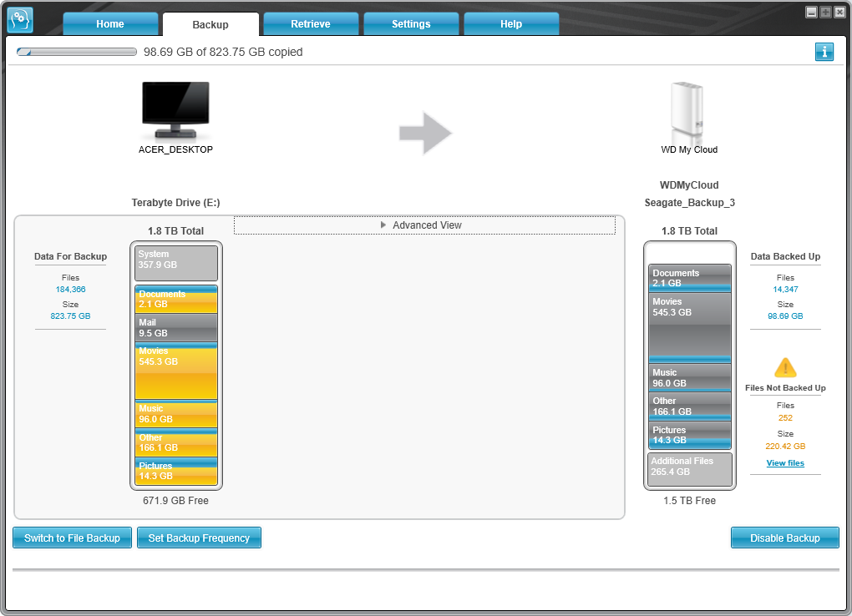Click the 14,347 backed up files count
Viewport: 852px width, 616px height.
(x=785, y=290)
